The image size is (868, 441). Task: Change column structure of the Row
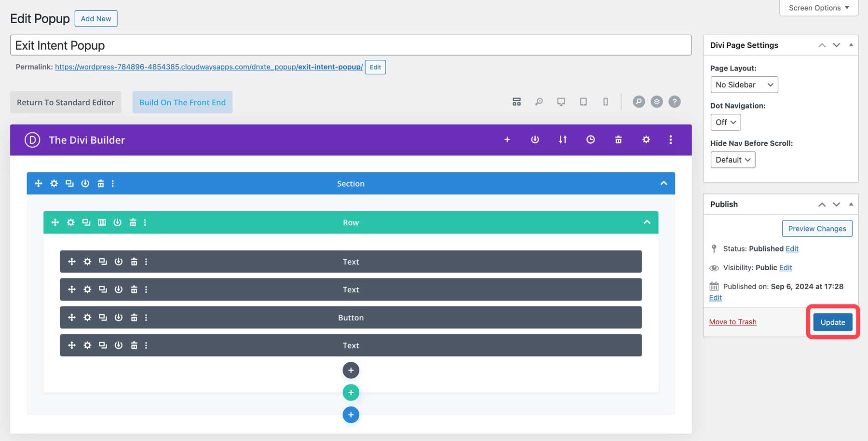(x=102, y=222)
